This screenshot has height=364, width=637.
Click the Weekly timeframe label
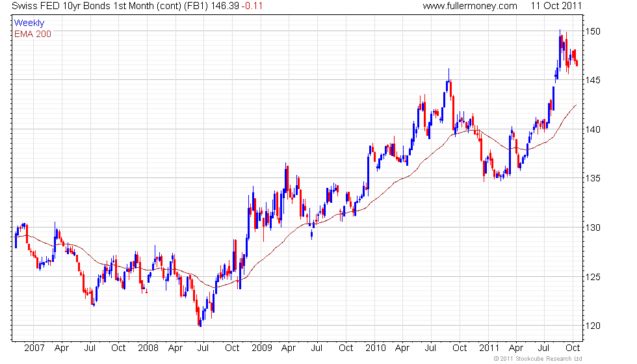point(29,23)
